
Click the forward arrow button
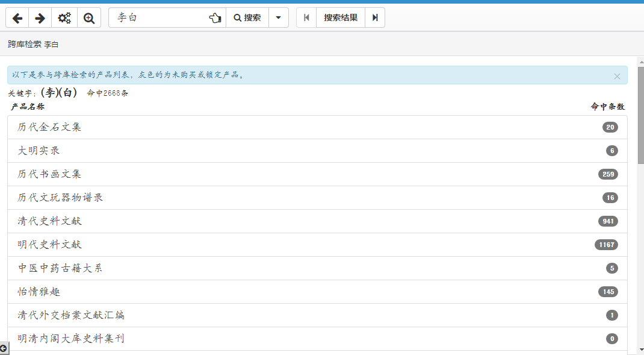click(x=40, y=18)
